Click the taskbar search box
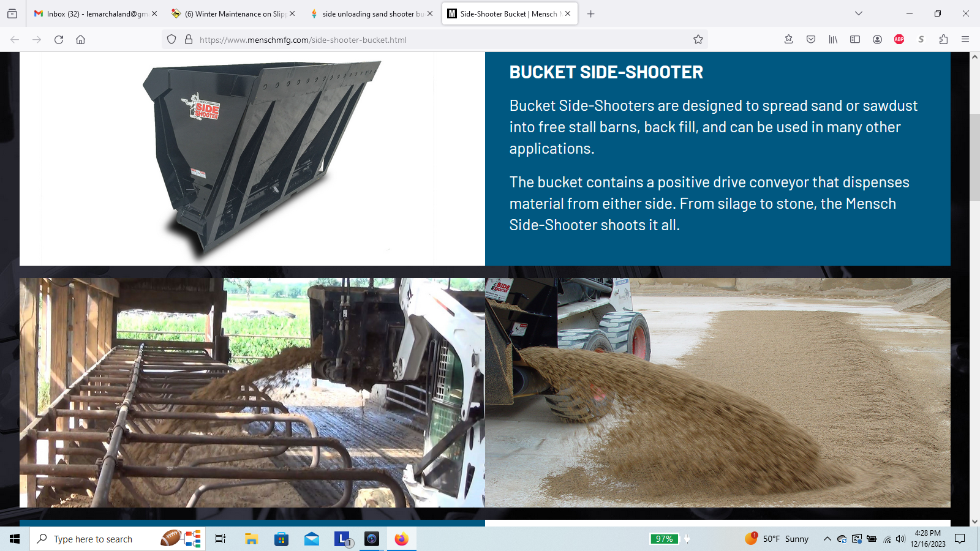The height and width of the screenshot is (551, 980). (118, 539)
